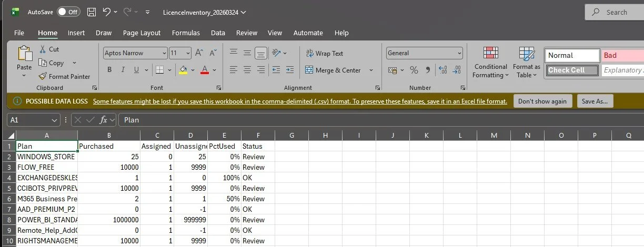Toggle Wrap Text
Screen dimensions: 644x247
coord(325,53)
